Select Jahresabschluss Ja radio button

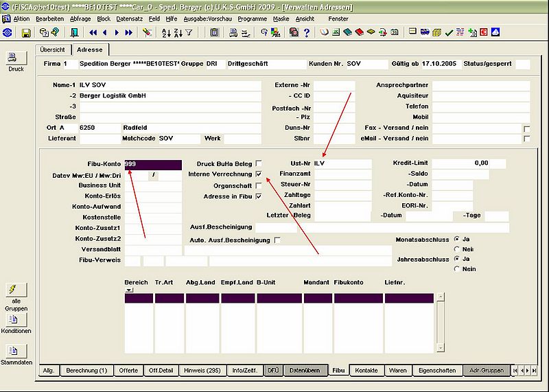click(456, 259)
